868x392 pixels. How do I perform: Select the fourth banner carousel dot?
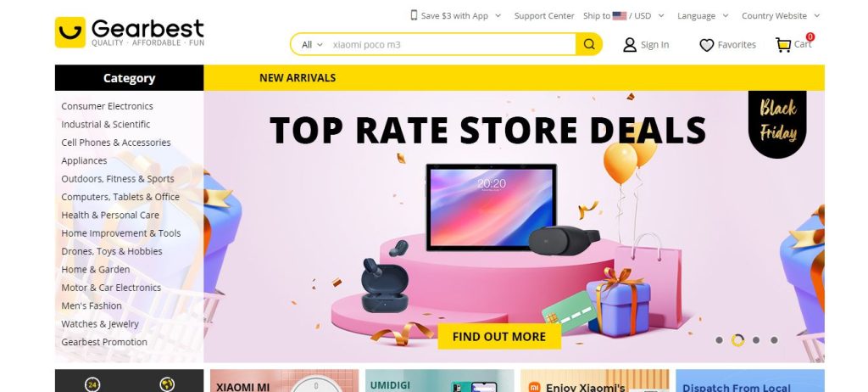[774, 340]
